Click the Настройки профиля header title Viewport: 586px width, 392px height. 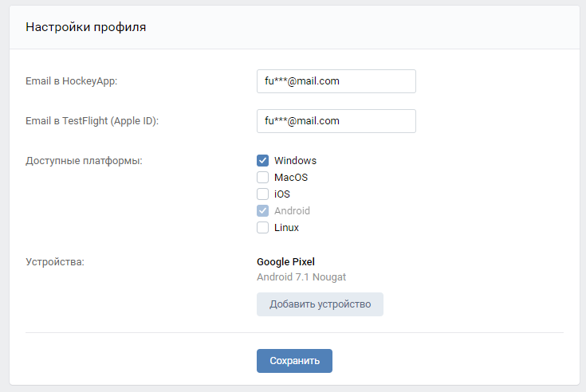coord(85,27)
